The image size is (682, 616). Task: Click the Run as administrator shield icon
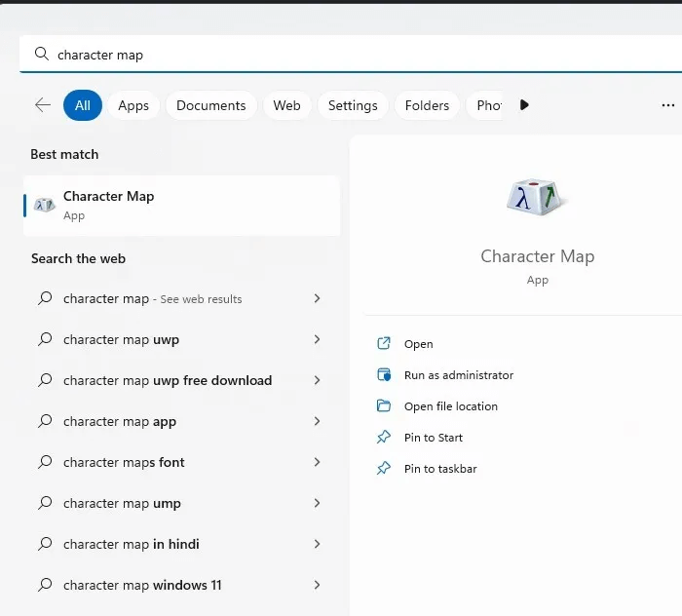[x=384, y=374]
